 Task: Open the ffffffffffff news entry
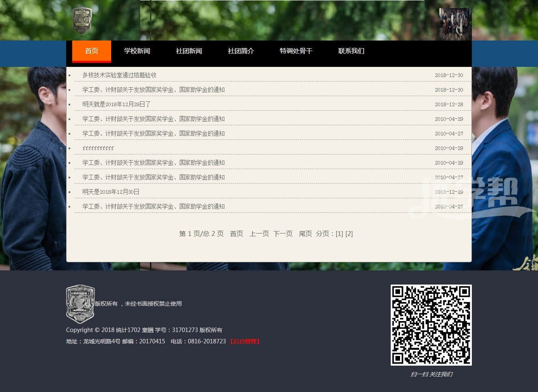[x=98, y=148]
